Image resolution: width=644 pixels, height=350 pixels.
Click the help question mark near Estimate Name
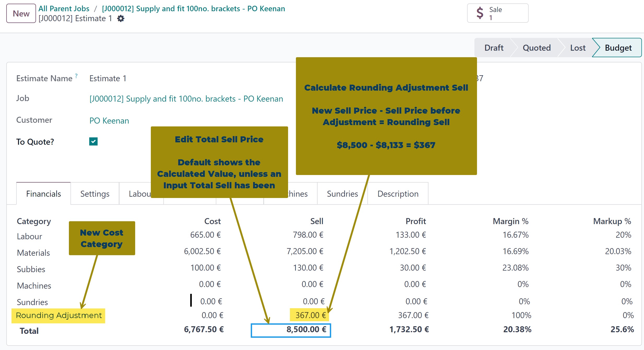point(76,76)
